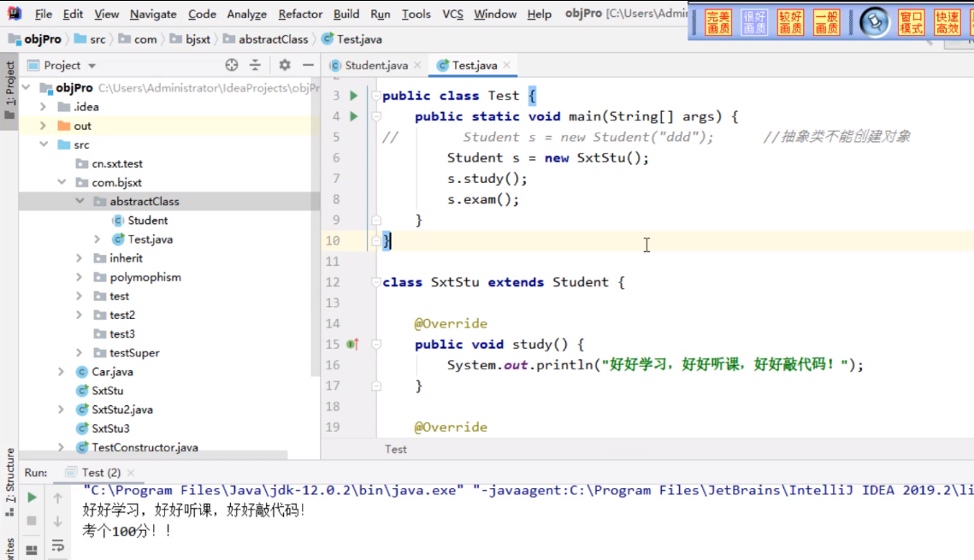This screenshot has width=974, height=560.
Task: Expand the polymophism package arrow
Action: point(79,277)
